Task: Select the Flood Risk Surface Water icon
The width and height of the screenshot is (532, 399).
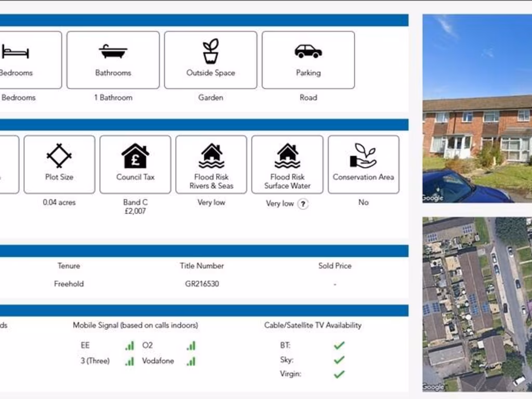Action: 287,156
